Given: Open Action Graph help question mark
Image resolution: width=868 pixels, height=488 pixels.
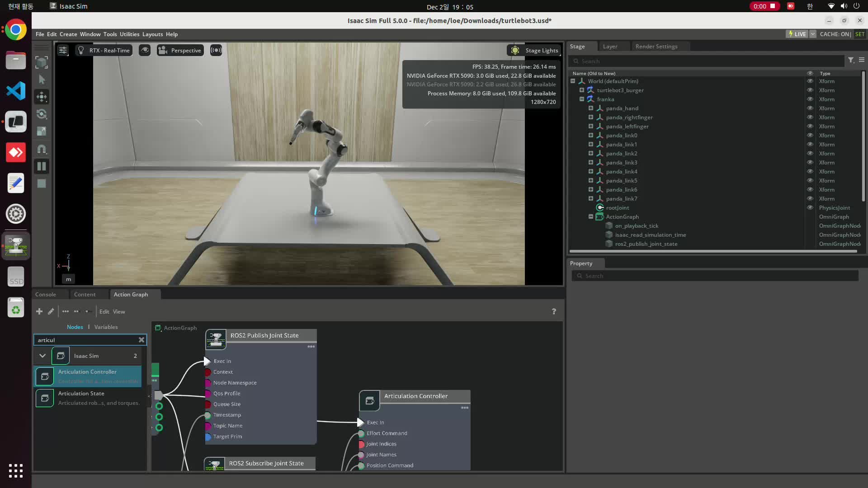Looking at the screenshot, I should (554, 311).
